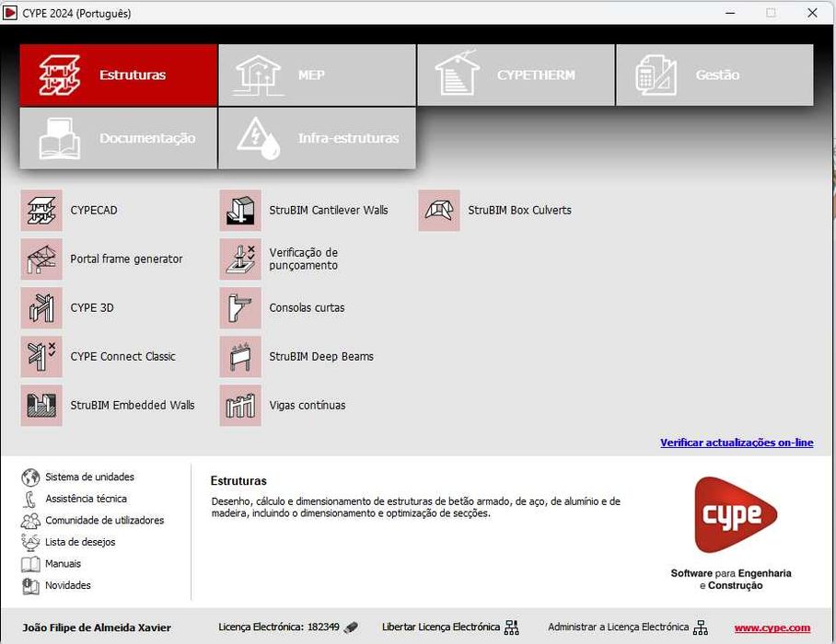Start CYPE Connect Classic icon
Viewport: 836px width, 644px height.
pos(41,356)
